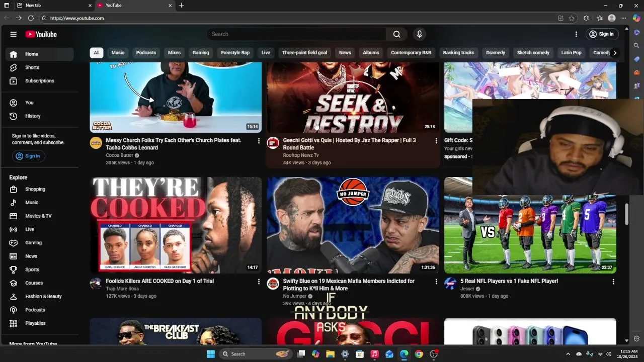Viewport: 644px width, 362px height.
Task: Click Sign in button in header
Action: coord(601,34)
